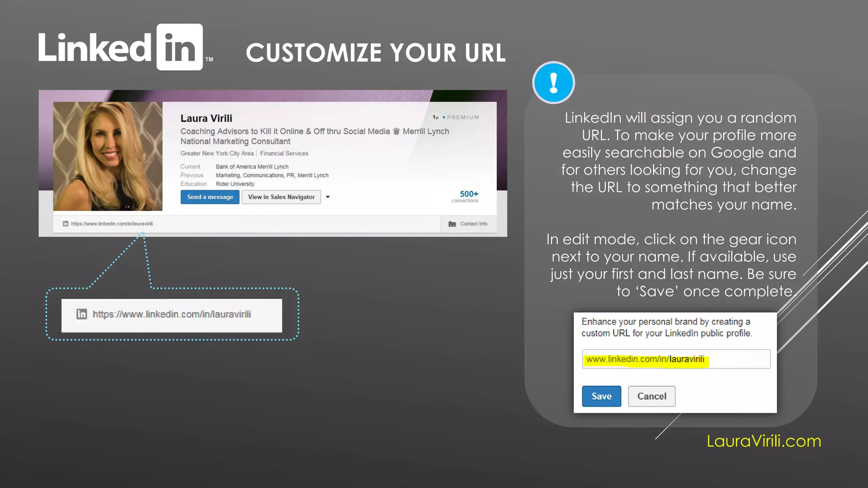
Task: Click the enlarged profile URL text
Action: [x=172, y=314]
